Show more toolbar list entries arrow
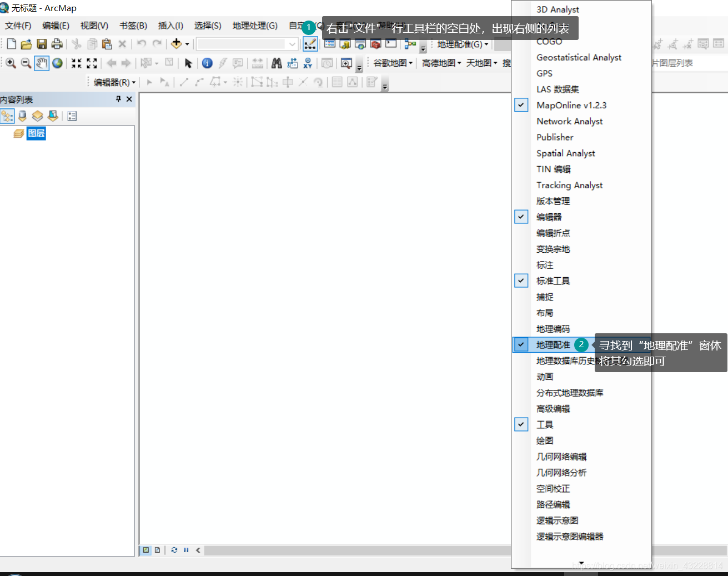This screenshot has height=576, width=728. (581, 563)
